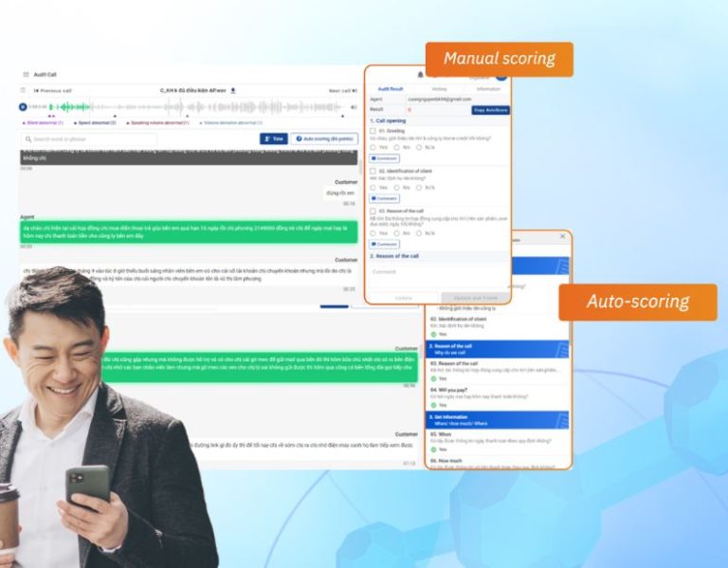Tick the 01. Greeting checkbox
Screen dimensions: 728x568
(x=373, y=130)
